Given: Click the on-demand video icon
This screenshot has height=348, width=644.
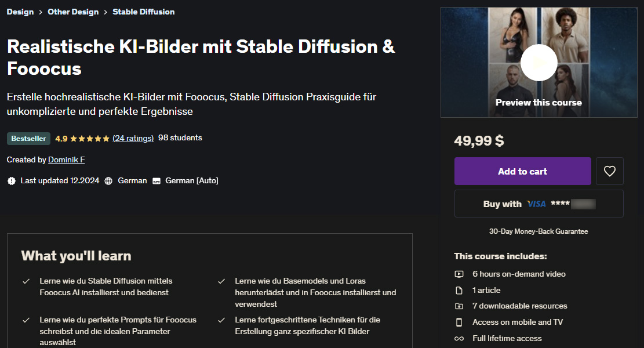Looking at the screenshot, I should (459, 274).
